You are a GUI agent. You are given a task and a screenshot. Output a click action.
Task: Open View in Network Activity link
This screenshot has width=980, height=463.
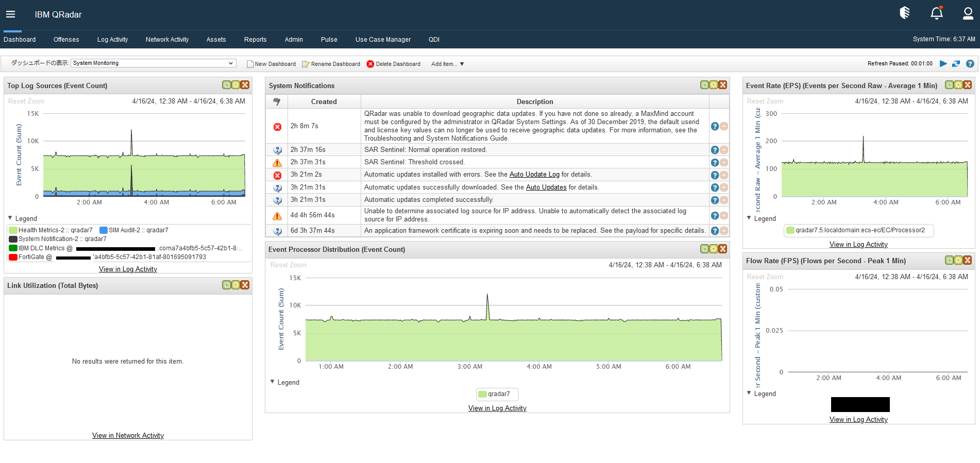coord(128,436)
